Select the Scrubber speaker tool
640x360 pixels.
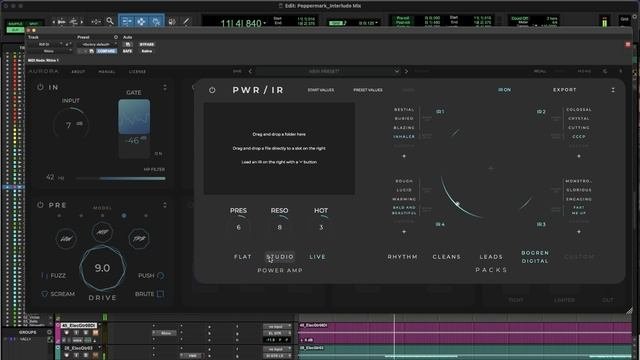point(172,21)
